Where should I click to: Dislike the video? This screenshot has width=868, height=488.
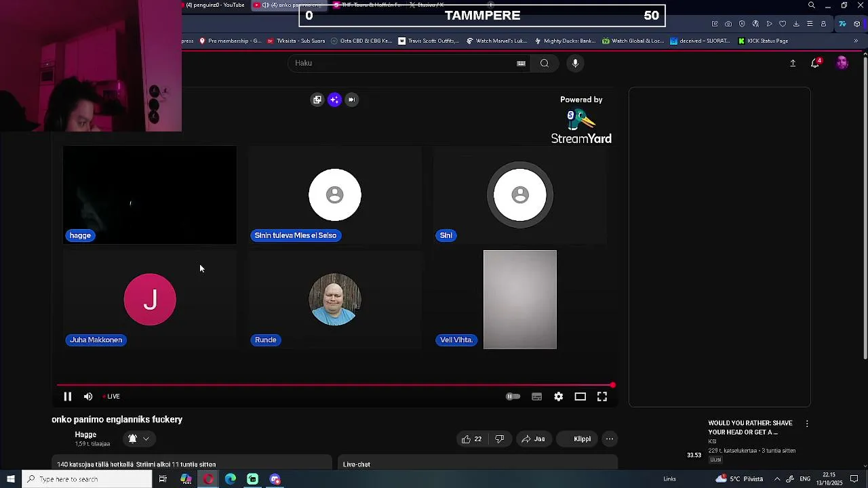500,439
